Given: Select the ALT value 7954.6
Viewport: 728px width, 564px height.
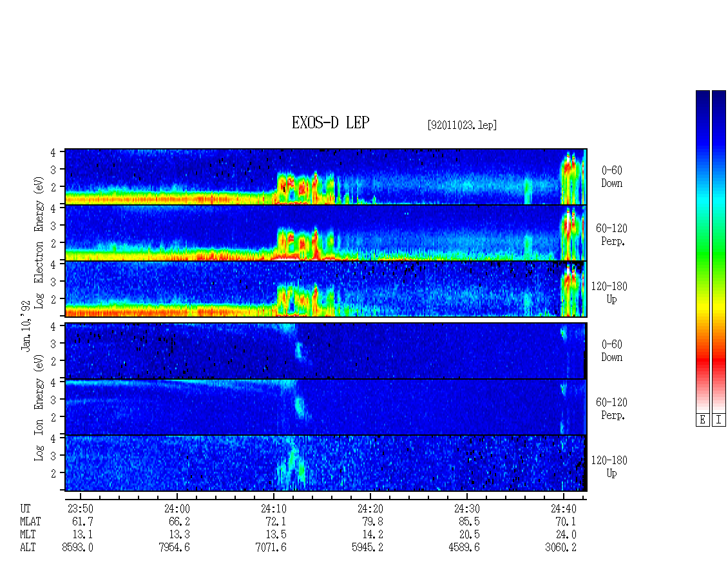Looking at the screenshot, I should point(174,548).
